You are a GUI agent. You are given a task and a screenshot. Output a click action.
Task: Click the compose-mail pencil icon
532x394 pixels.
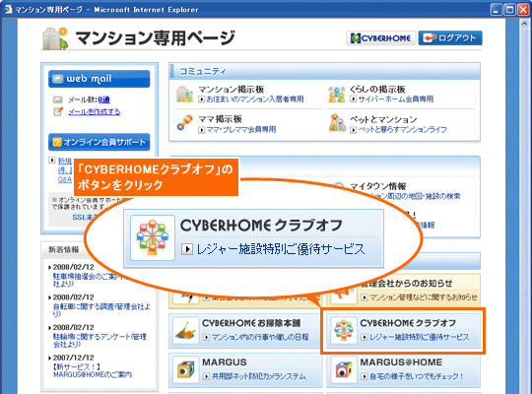[x=58, y=111]
